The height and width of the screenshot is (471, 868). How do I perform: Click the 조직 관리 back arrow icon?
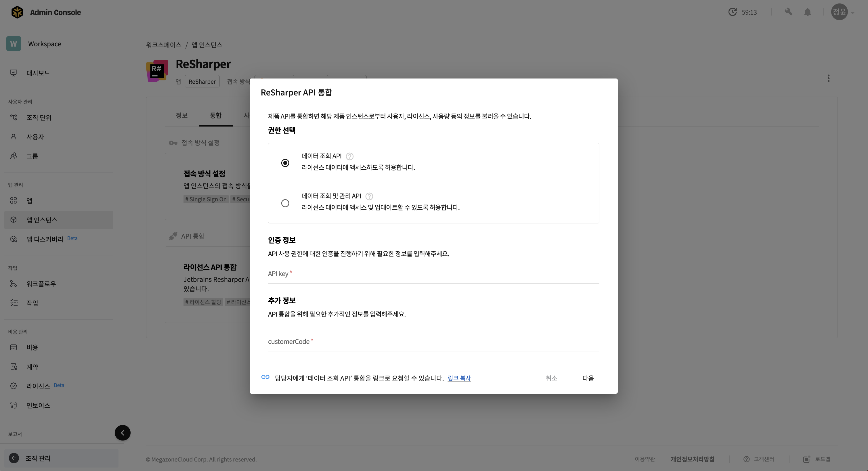coord(14,458)
